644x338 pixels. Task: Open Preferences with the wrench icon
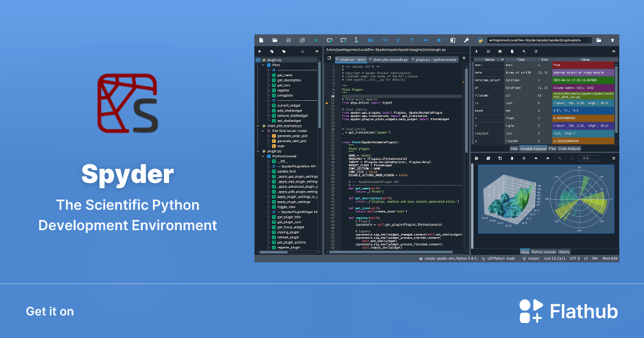click(x=466, y=40)
